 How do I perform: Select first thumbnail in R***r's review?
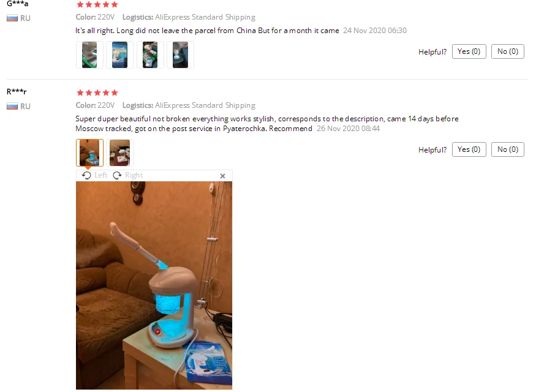[x=89, y=153]
